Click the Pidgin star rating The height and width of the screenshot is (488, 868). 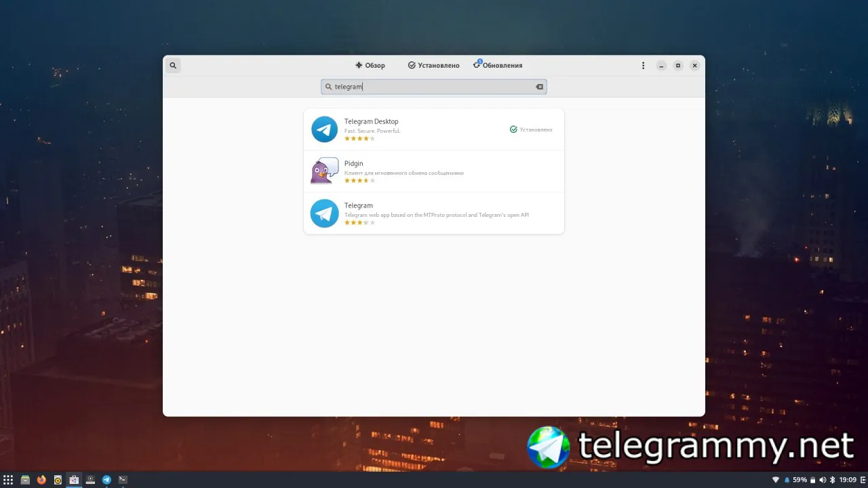[x=359, y=180]
